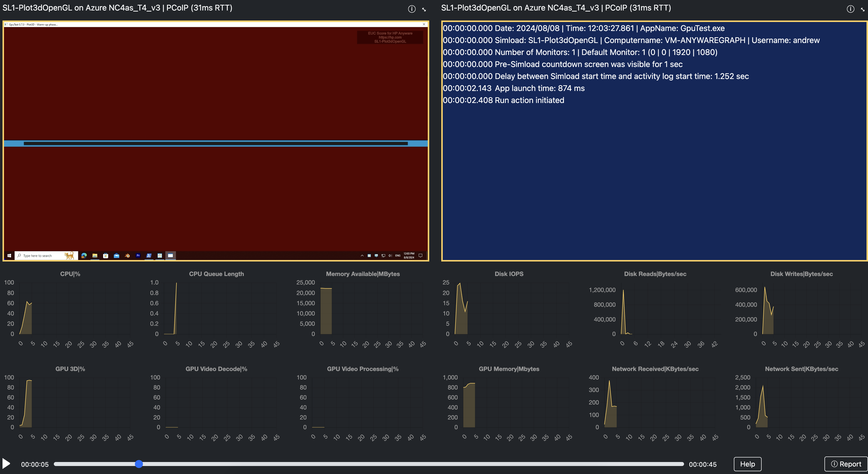Click the 'Type here to search' box
The width and height of the screenshot is (868, 474).
(x=46, y=255)
